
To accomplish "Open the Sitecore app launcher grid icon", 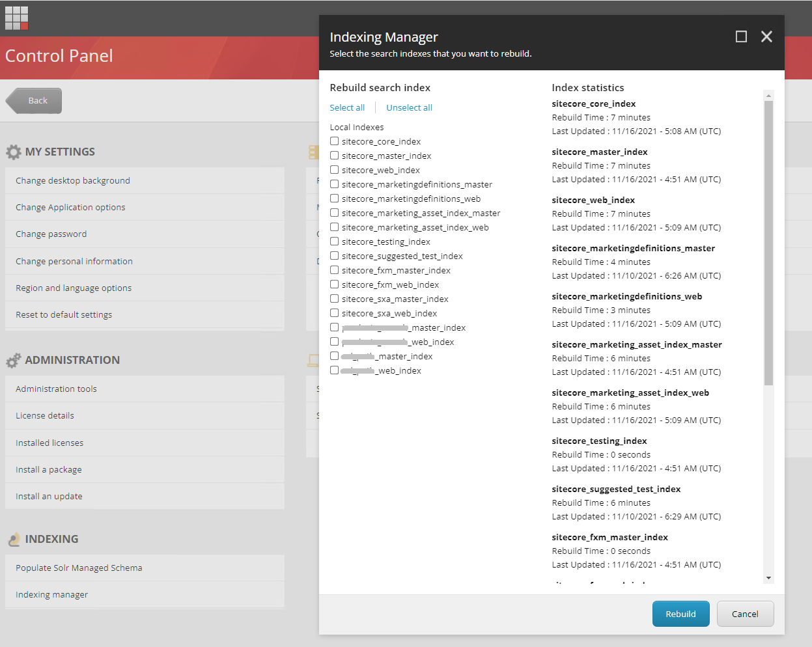I will 16,18.
